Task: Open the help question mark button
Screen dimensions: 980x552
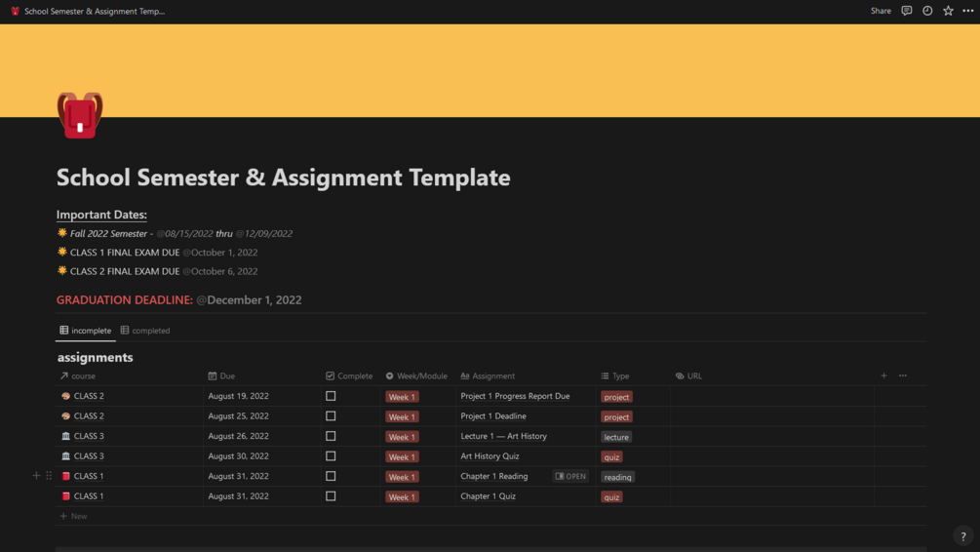Action: tap(963, 535)
